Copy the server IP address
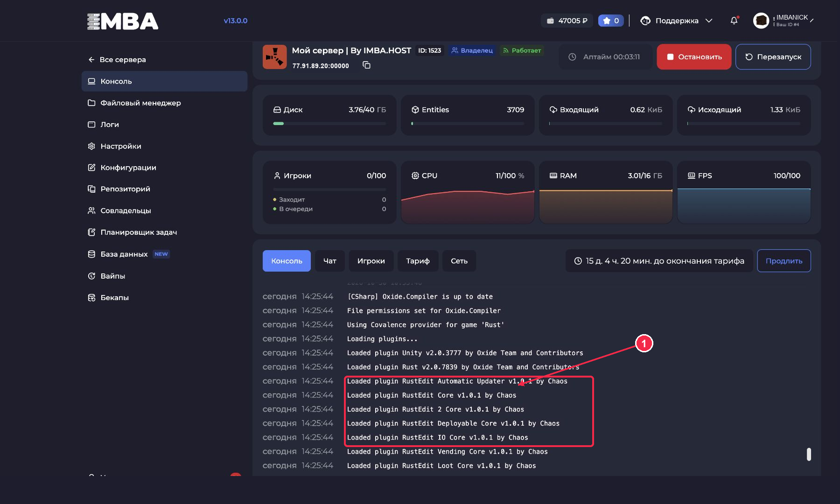Viewport: 840px width, 504px height. [367, 65]
